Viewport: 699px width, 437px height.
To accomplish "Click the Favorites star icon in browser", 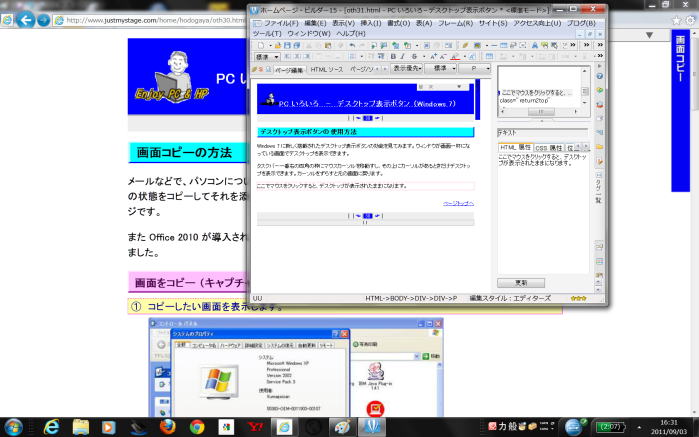I will (677, 20).
